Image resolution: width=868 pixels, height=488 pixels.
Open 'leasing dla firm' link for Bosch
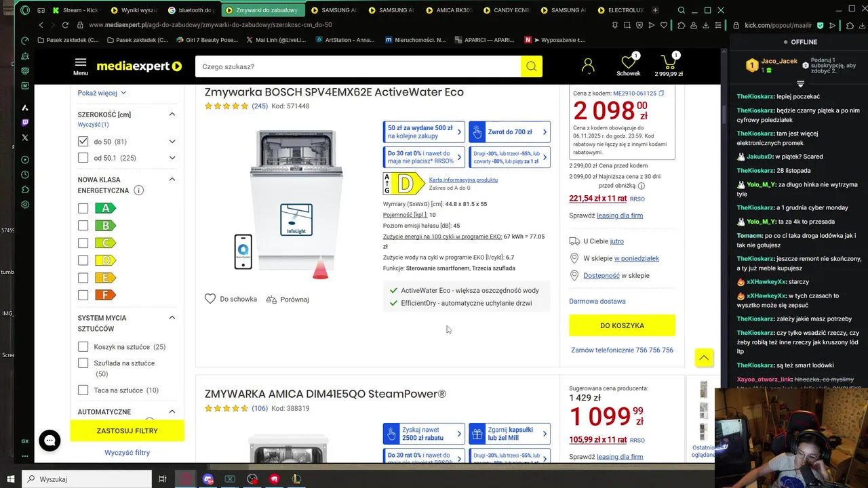(x=620, y=216)
